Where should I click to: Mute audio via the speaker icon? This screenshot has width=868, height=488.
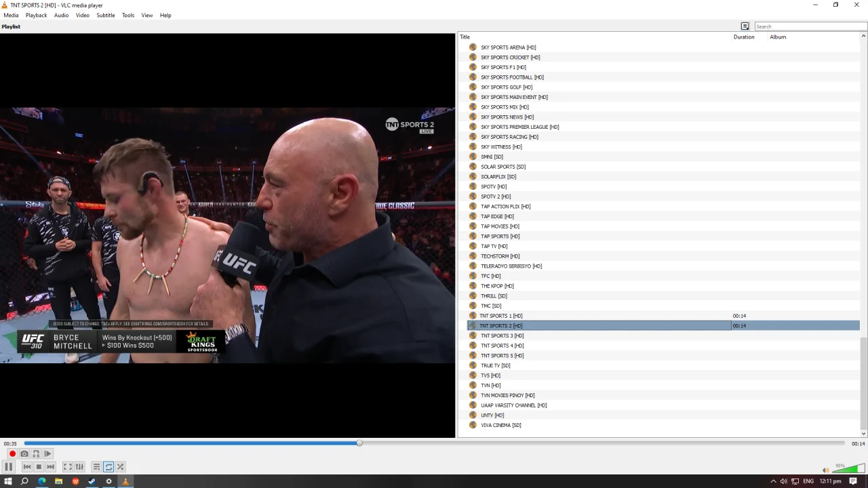point(825,470)
